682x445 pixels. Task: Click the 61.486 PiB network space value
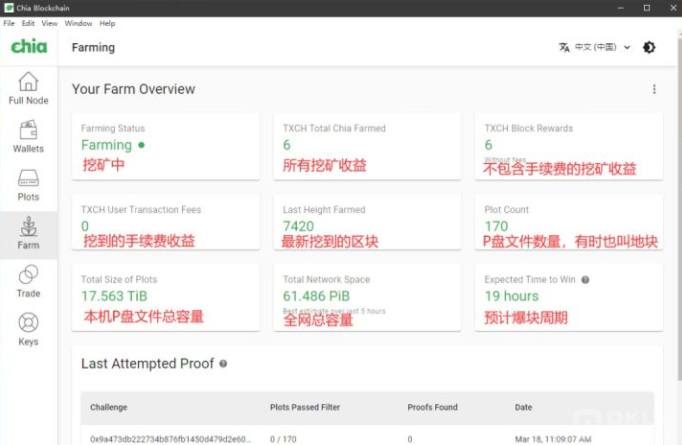coord(316,296)
